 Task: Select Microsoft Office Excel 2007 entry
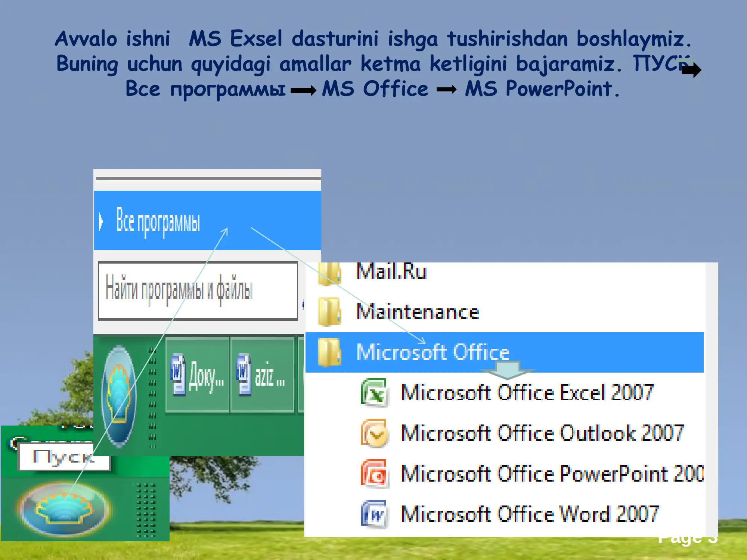tap(527, 393)
